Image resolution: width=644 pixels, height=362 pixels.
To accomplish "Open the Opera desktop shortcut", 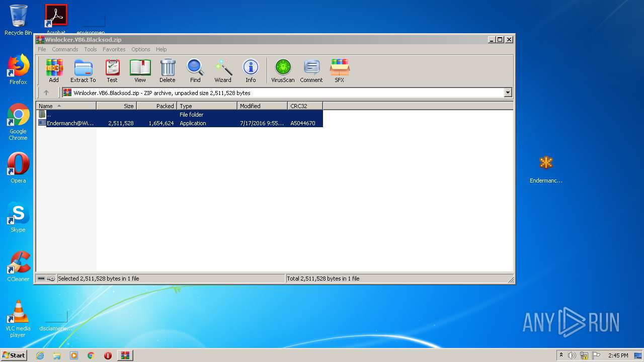I will click(x=18, y=168).
